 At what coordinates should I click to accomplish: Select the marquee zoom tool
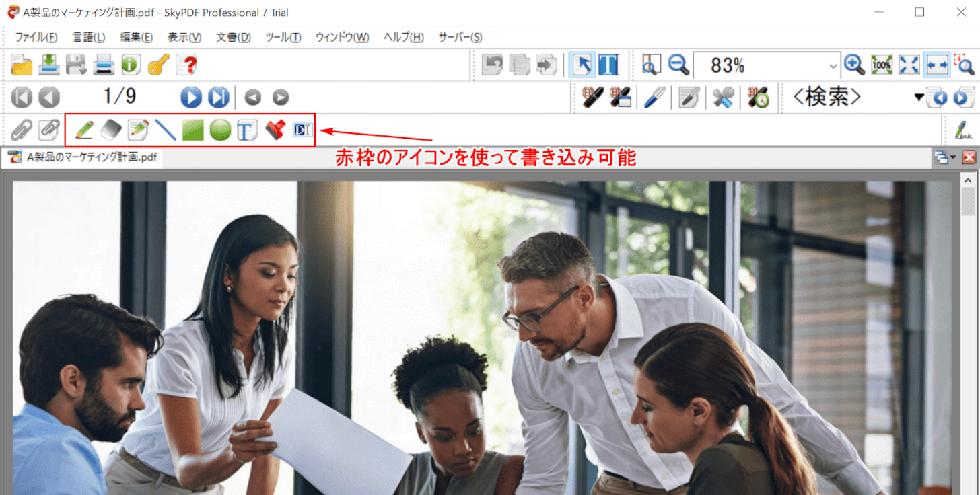964,65
